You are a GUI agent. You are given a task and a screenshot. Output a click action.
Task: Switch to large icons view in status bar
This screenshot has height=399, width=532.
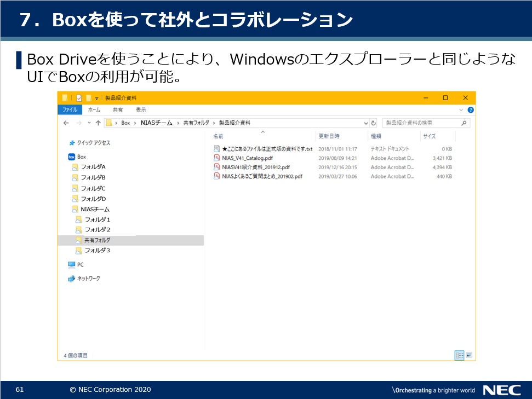(x=469, y=355)
